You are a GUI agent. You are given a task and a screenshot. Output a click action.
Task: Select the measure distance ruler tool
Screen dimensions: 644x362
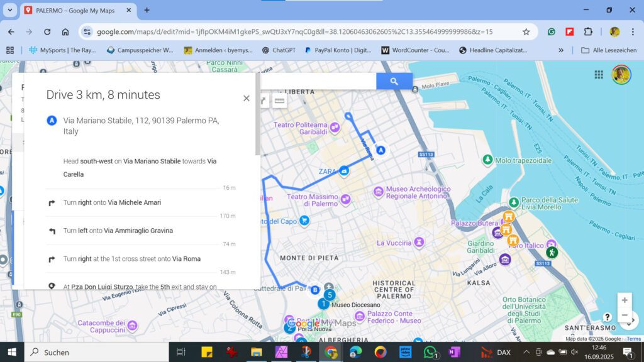[279, 101]
